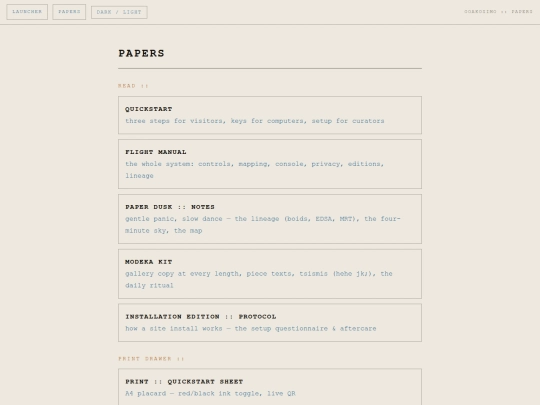Click the PRINT DRAWER :: section label
This screenshot has height=405, width=540.
151,359
